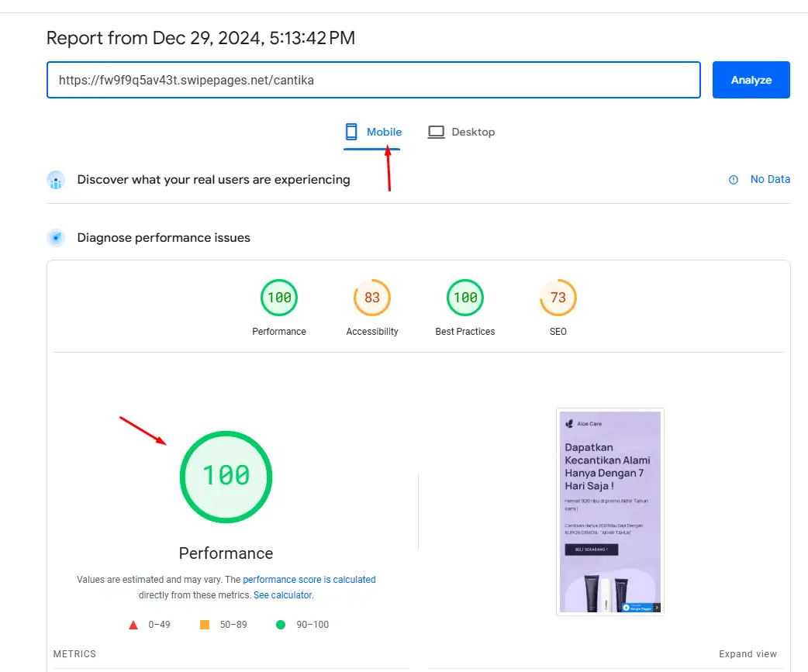This screenshot has height=672, width=808.
Task: Select the SEO 73 score gauge
Action: [558, 298]
